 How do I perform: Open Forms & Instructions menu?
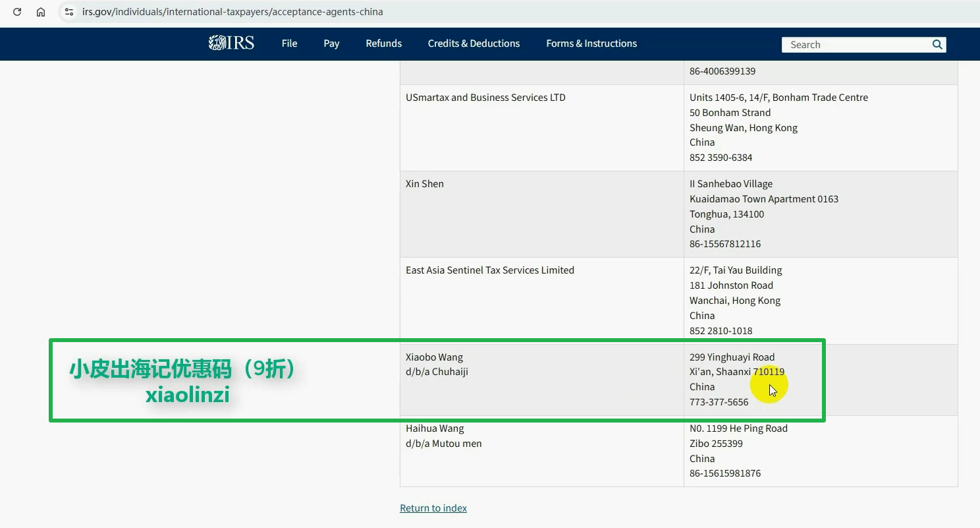click(x=591, y=44)
